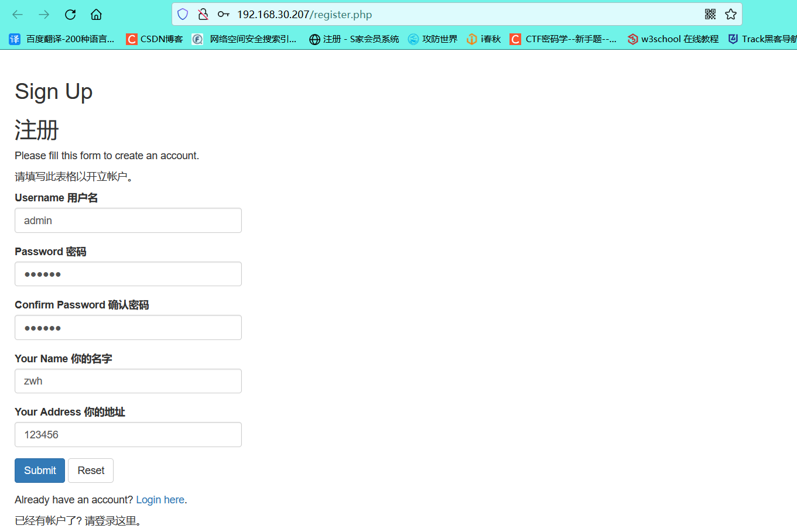
Task: Click the Sign Up heading
Action: click(54, 92)
